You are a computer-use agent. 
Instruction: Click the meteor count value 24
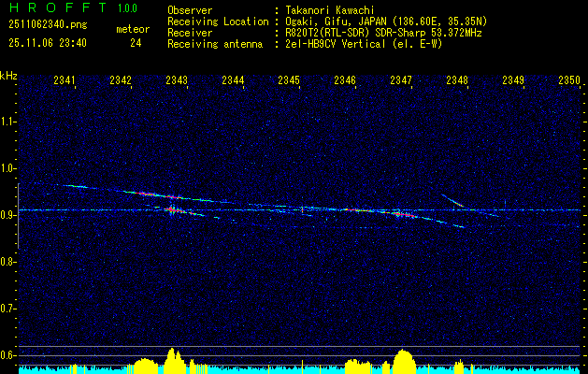point(136,43)
